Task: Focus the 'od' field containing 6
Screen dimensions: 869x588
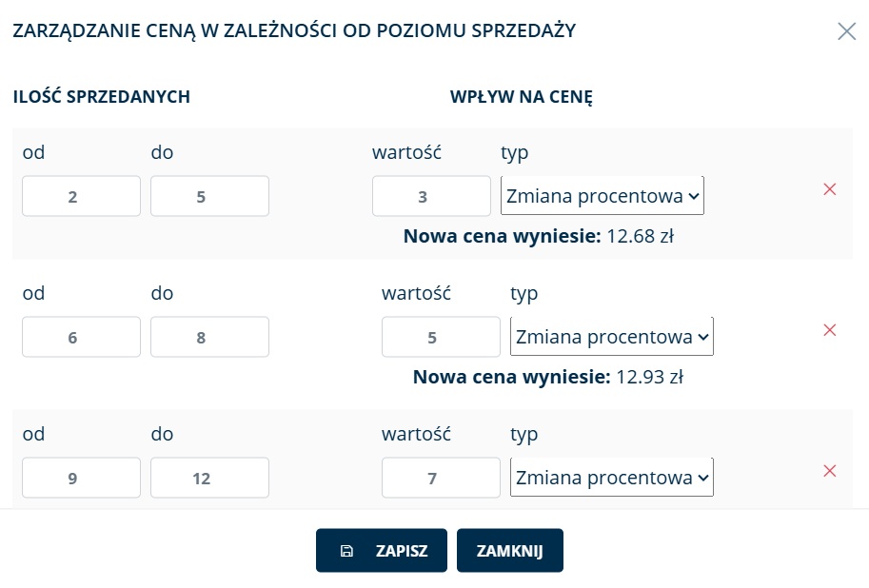Action: tap(82, 337)
